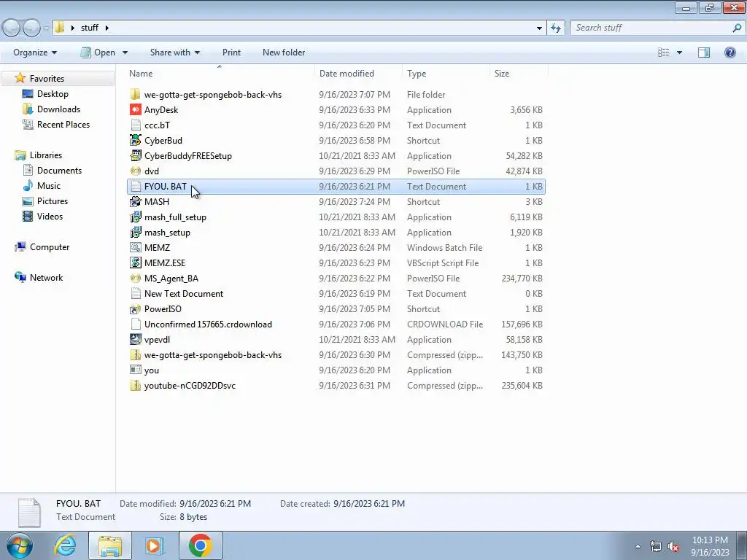Click the MEMZ.ESE VBScript icon
747x560 pixels.
[x=135, y=262]
